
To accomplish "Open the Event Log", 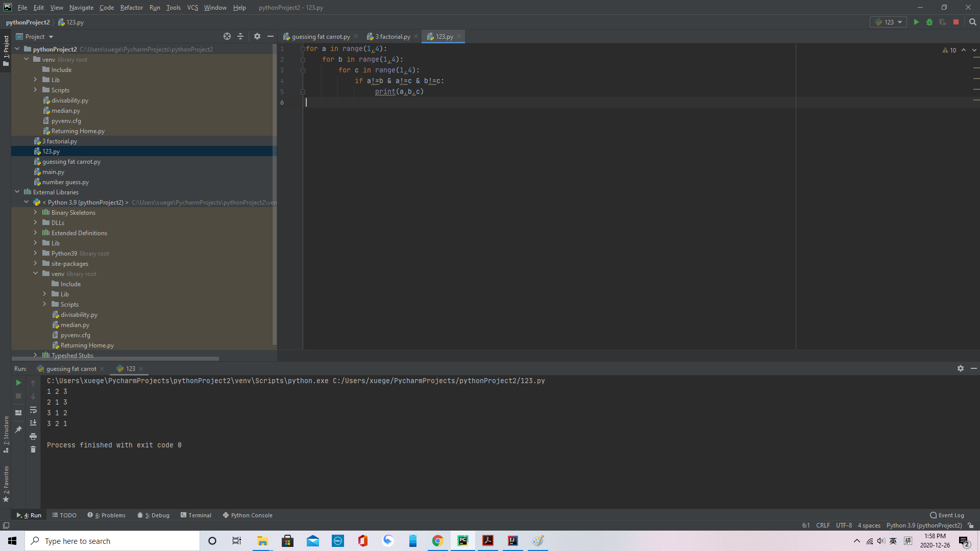I will point(947,515).
